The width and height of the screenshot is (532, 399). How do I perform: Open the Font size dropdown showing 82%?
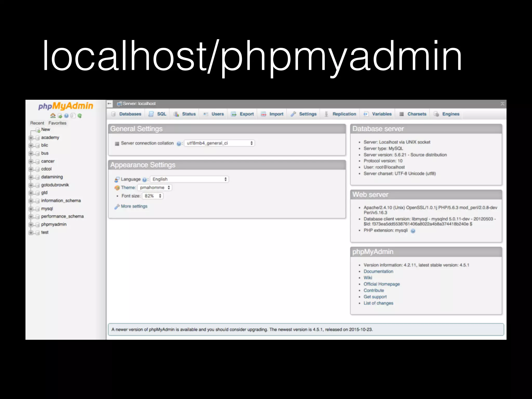pyautogui.click(x=153, y=196)
